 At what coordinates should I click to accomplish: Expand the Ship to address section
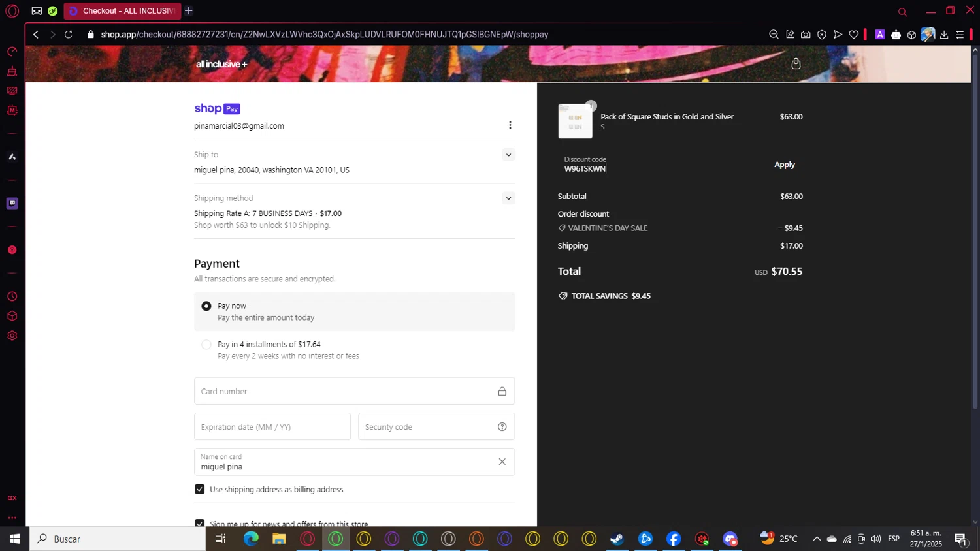tap(508, 155)
